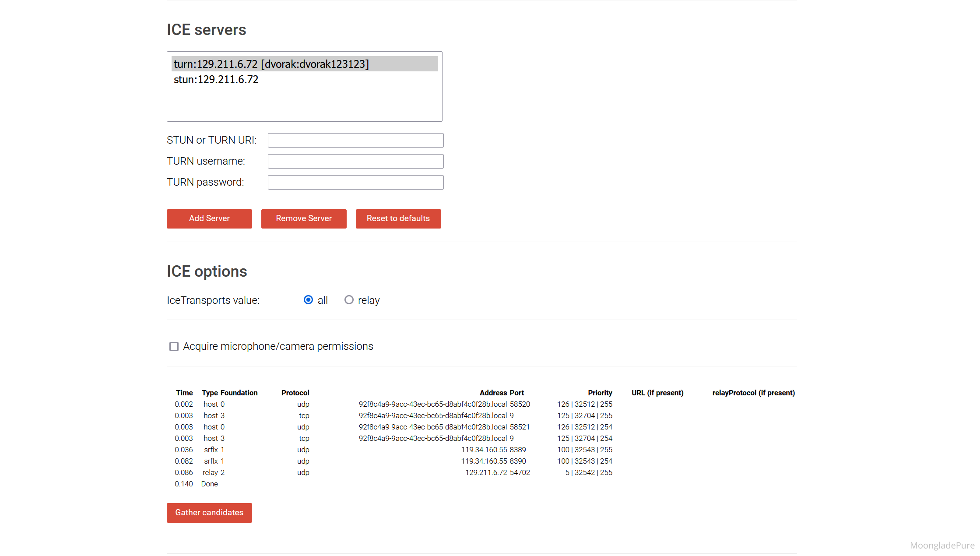Select the turn:129.211.6.72 server entry

click(x=271, y=64)
